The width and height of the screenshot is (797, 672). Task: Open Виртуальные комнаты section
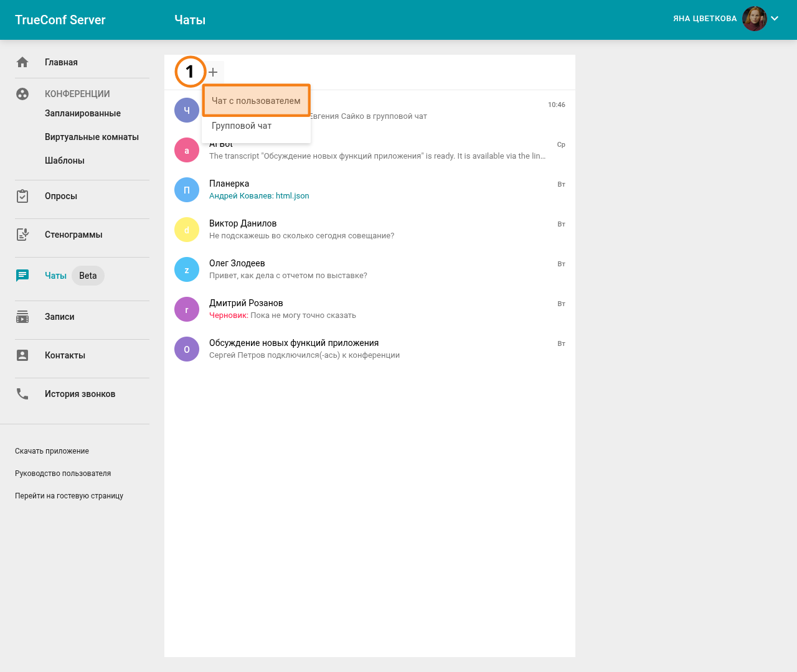92,137
